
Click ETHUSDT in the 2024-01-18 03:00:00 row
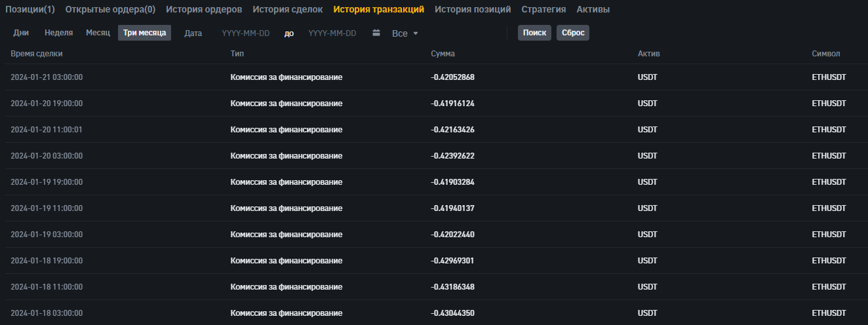(829, 313)
